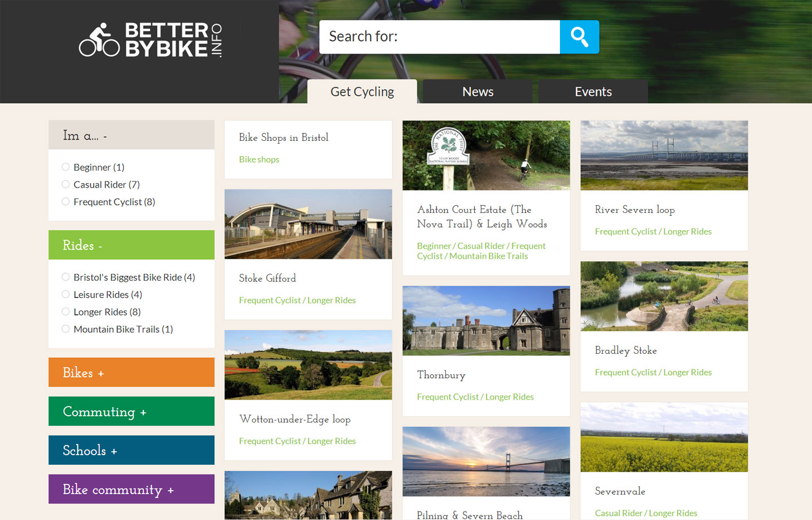The image size is (812, 520).
Task: Switch to the News tab
Action: (x=478, y=91)
